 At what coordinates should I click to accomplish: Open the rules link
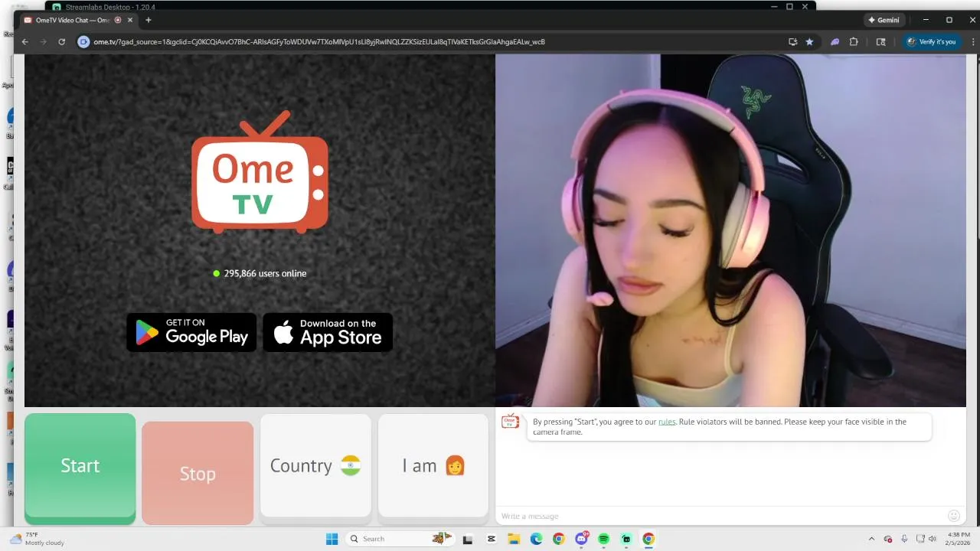click(667, 422)
